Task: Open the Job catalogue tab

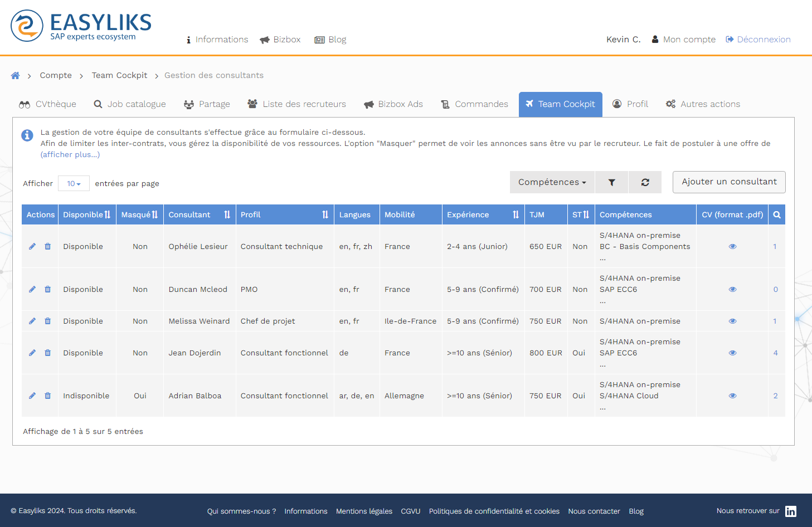Action: (130, 104)
